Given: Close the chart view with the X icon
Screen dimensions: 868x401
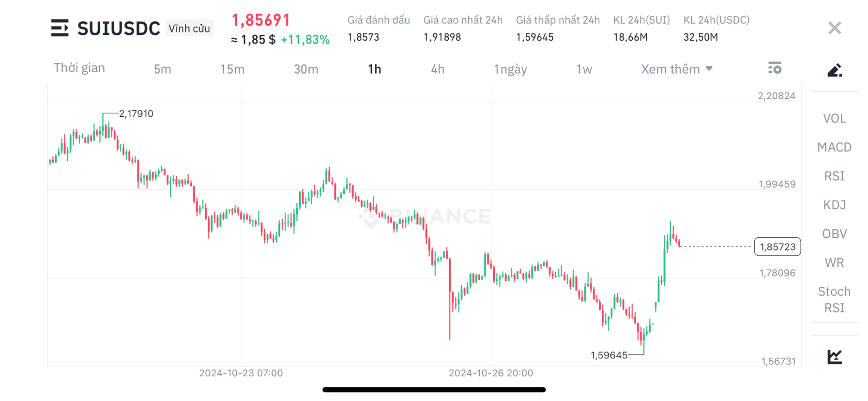Looking at the screenshot, I should pos(834,28).
